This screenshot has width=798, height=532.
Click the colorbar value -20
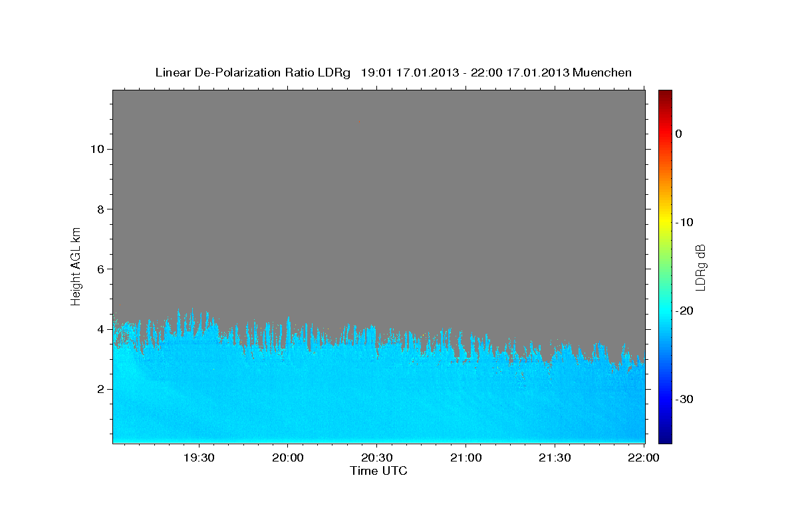(x=684, y=311)
